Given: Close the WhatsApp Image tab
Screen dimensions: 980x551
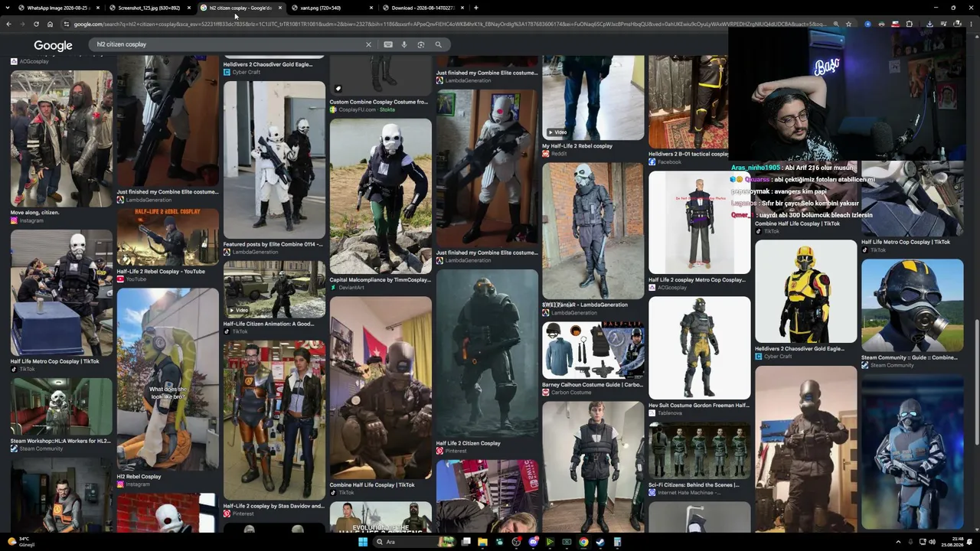Looking at the screenshot, I should [x=98, y=8].
